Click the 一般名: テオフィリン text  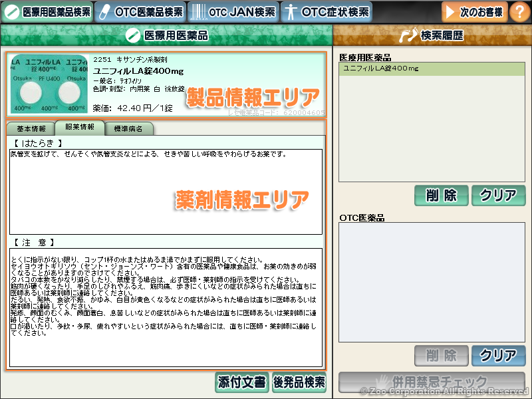pyautogui.click(x=117, y=81)
